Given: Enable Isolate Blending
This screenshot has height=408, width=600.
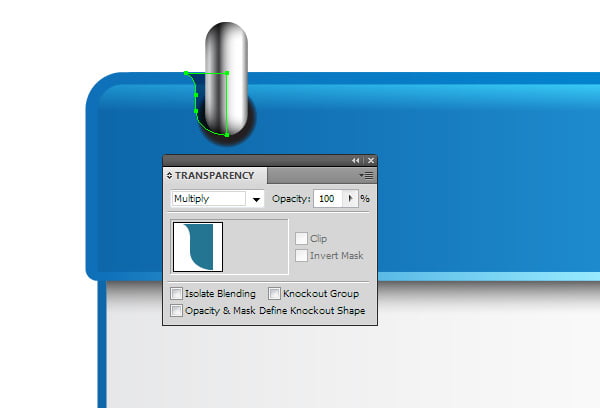Looking at the screenshot, I should click(176, 294).
